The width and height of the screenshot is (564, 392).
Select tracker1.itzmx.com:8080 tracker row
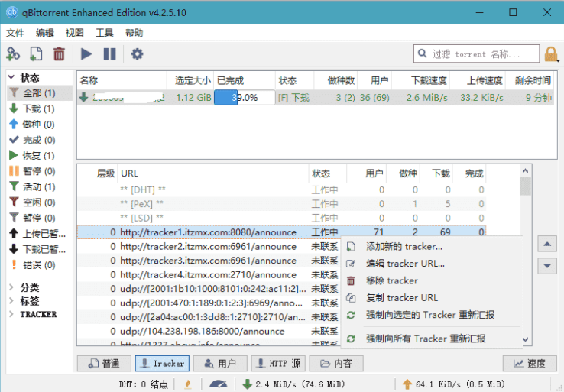coord(282,232)
